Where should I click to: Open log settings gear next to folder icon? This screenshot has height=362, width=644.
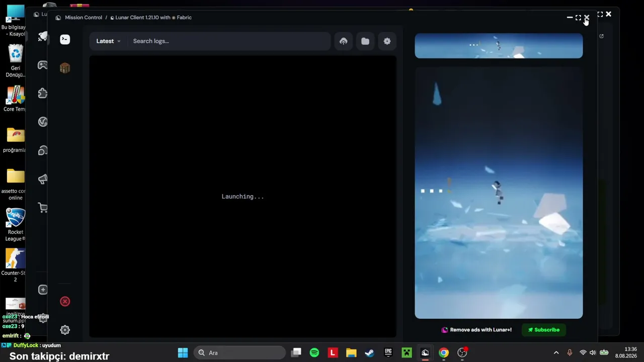[x=387, y=41]
